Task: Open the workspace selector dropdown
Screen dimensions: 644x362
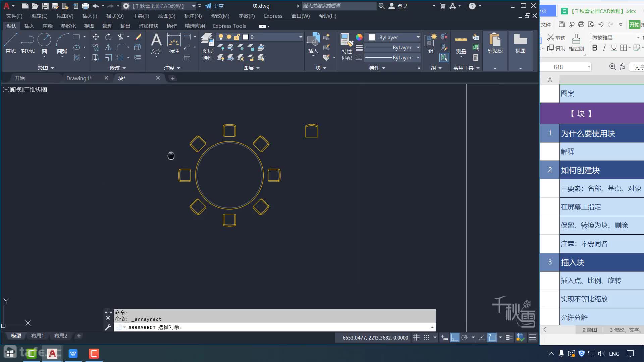Action: point(194,6)
